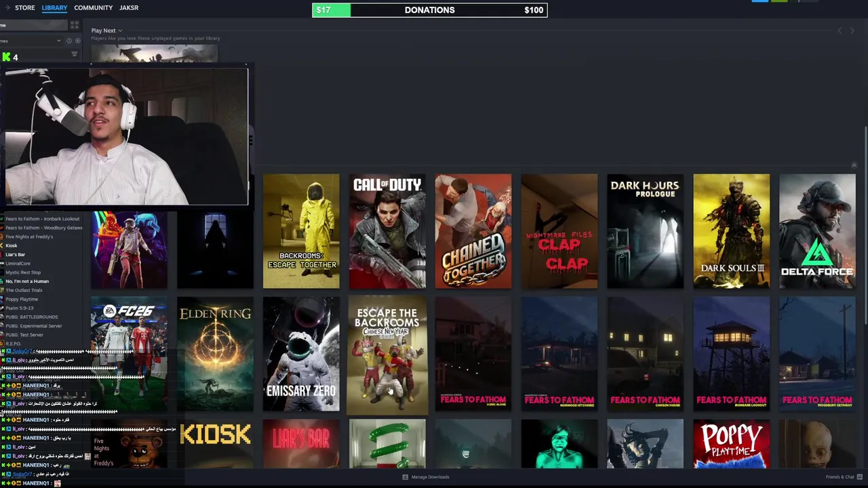868x488 pixels.
Task: Open the Chained Together cover
Action: 473,231
